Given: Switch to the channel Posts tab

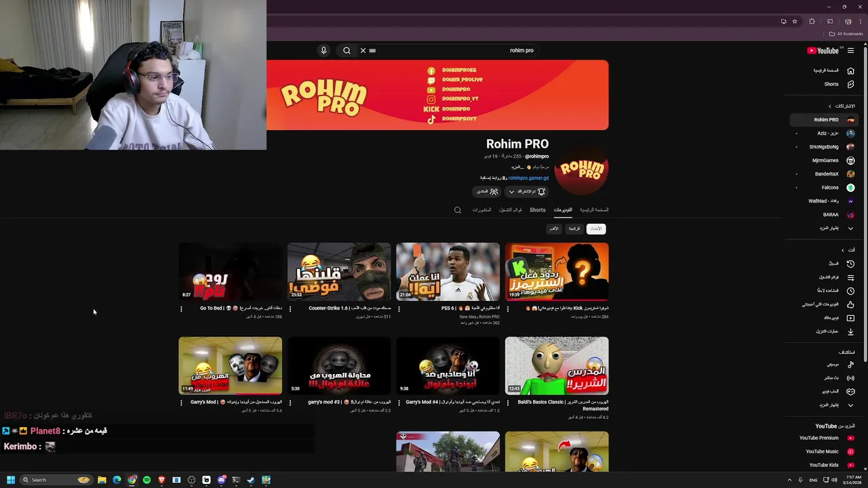Looking at the screenshot, I should 481,210.
